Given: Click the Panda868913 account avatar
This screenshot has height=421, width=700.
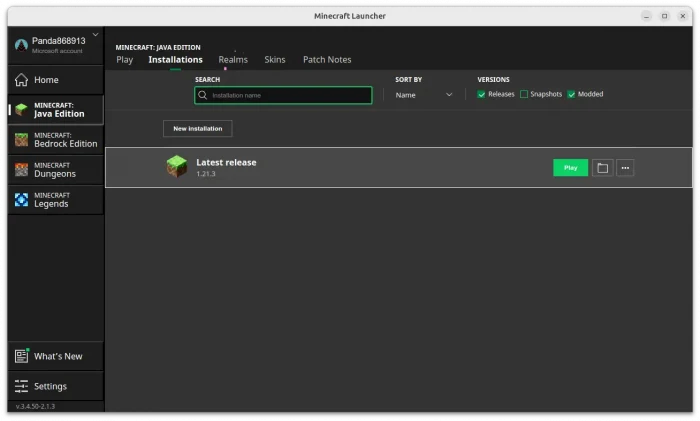Looking at the screenshot, I should 21,45.
